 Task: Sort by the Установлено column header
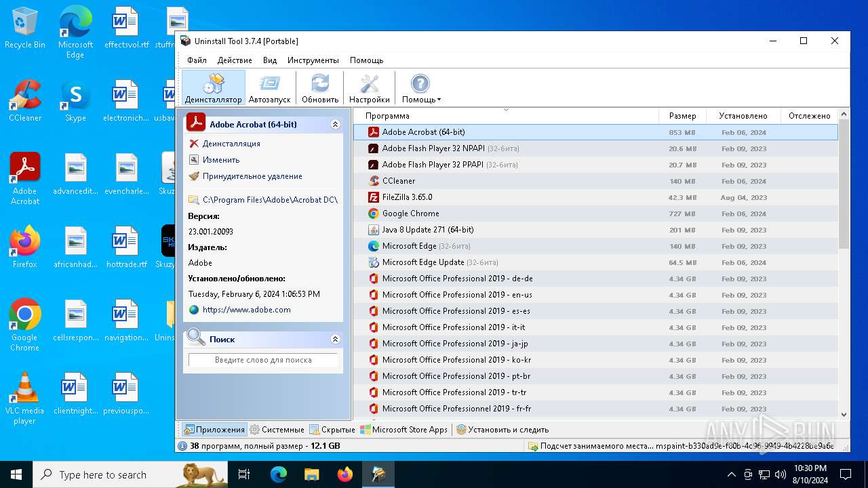(743, 116)
